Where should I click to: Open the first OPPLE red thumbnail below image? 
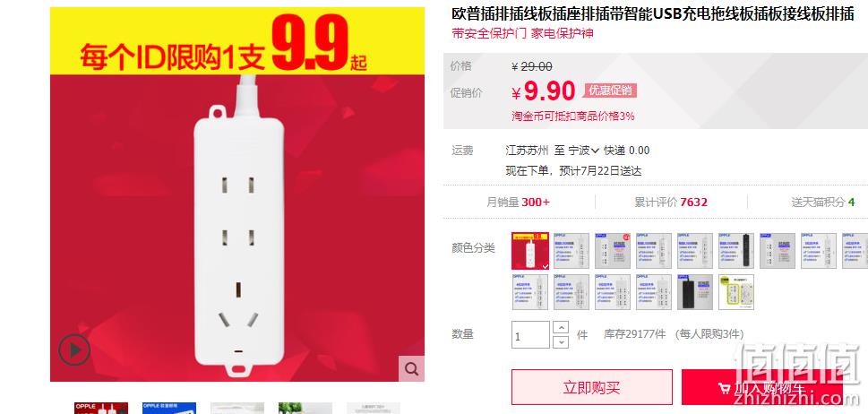pyautogui.click(x=101, y=409)
